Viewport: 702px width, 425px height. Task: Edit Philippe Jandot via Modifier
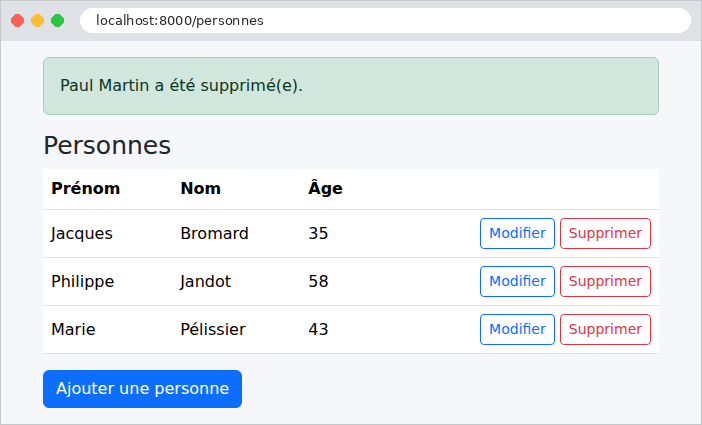click(x=517, y=281)
